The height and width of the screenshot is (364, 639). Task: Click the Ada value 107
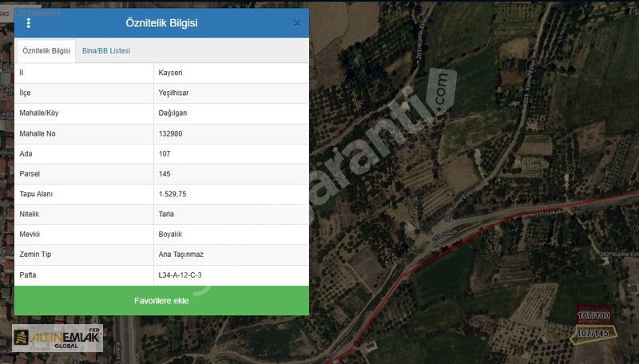pos(165,153)
